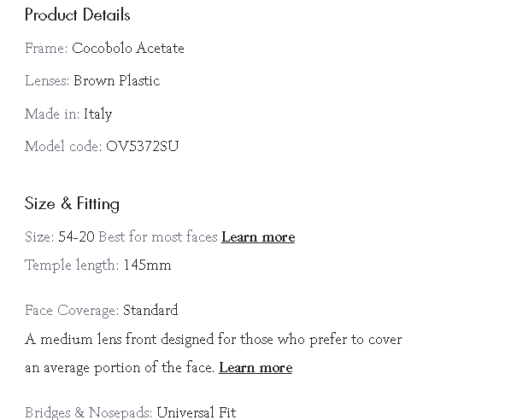Select the model code OV5372SU
The height and width of the screenshot is (420, 523).
143,147
